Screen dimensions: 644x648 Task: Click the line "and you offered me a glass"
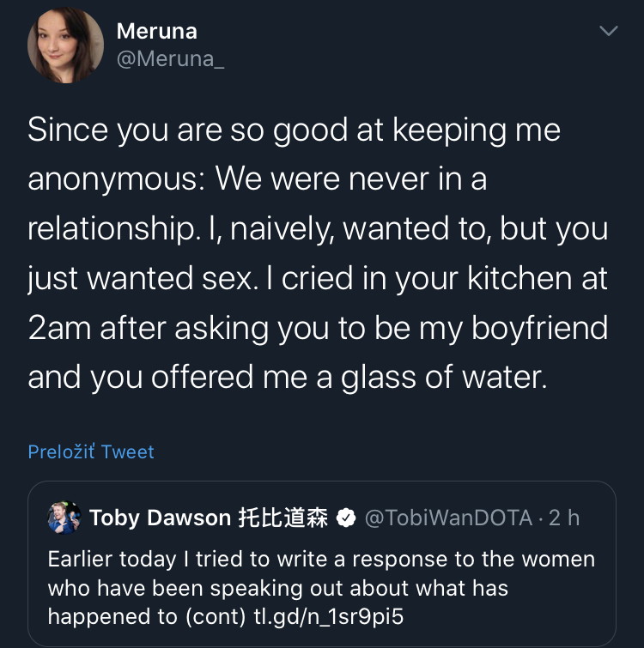pyautogui.click(x=287, y=378)
